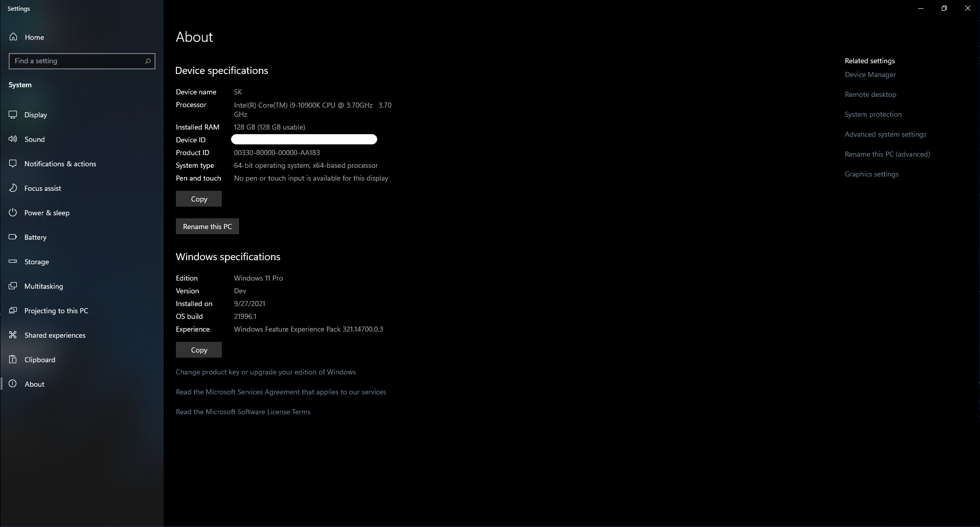Open Device Manager from related settings
980x527 pixels.
870,74
